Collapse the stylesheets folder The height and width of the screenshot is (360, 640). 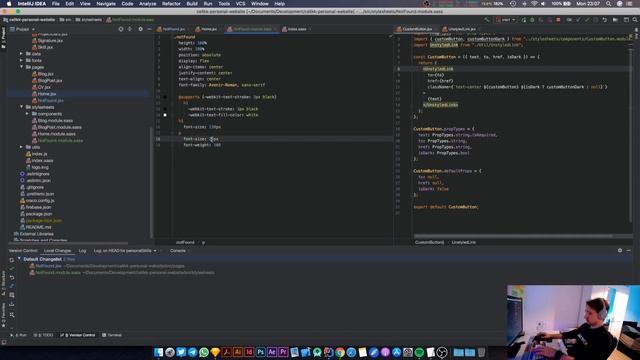[x=21, y=107]
